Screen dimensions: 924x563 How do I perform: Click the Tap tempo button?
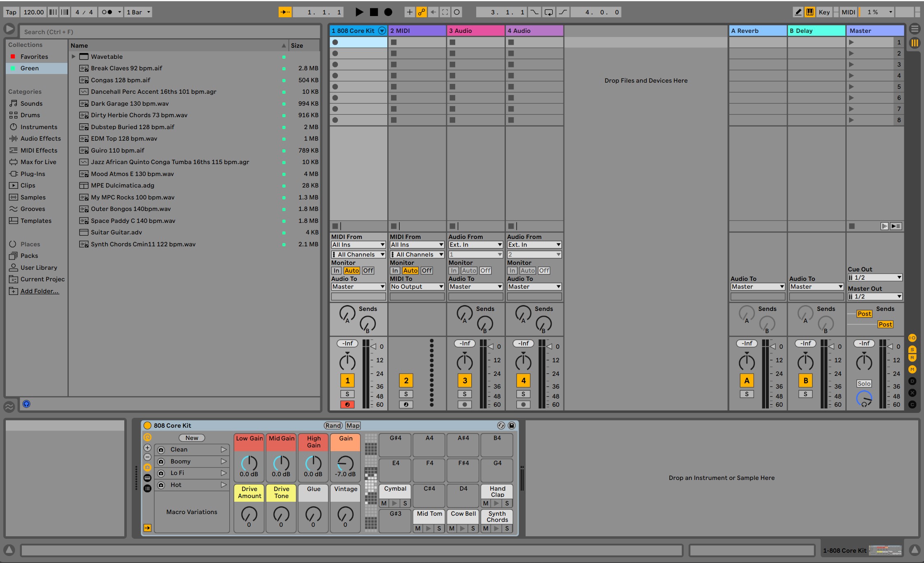coord(11,12)
